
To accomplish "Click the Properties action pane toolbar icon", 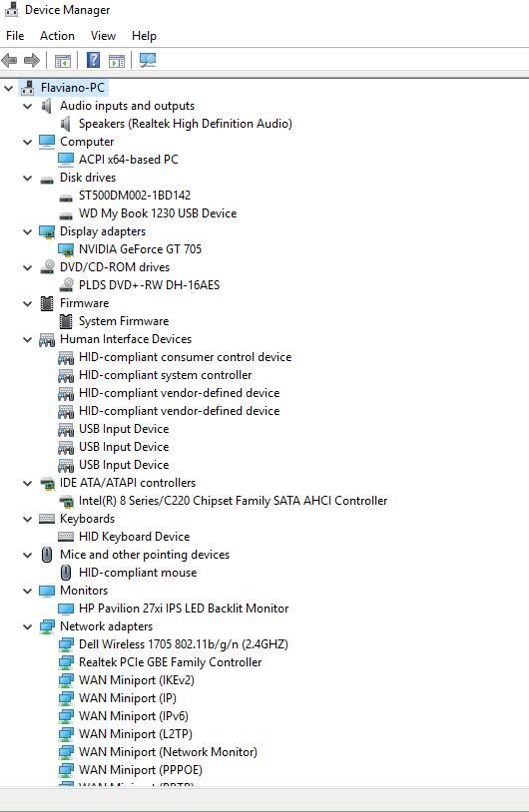I will (x=117, y=61).
